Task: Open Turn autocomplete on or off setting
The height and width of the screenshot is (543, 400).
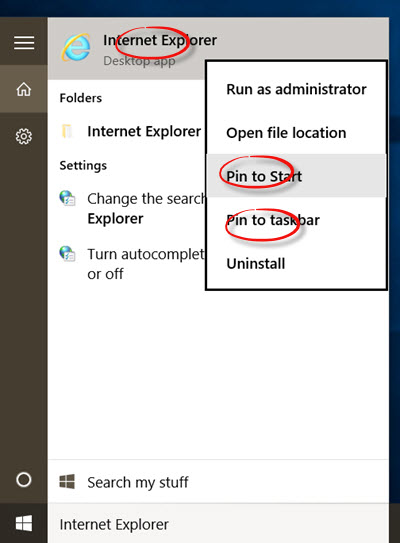Action: point(127,264)
